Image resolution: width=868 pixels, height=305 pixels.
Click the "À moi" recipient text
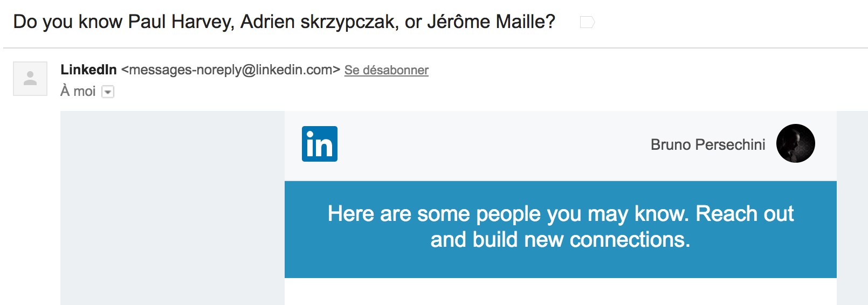pyautogui.click(x=78, y=92)
